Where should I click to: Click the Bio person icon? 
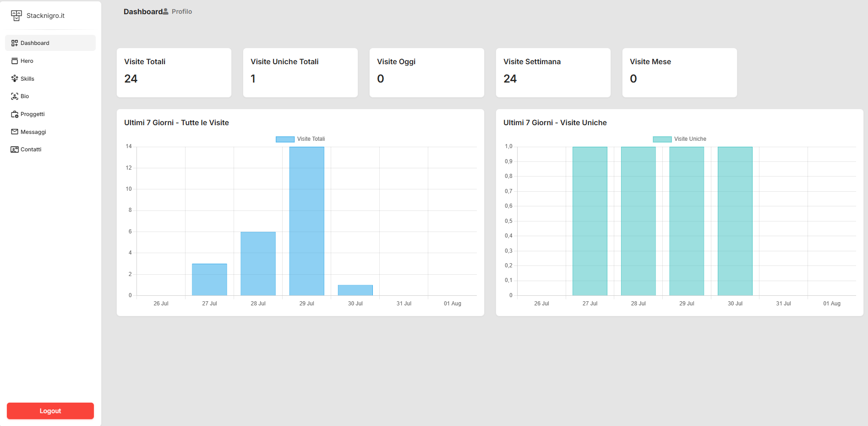15,96
